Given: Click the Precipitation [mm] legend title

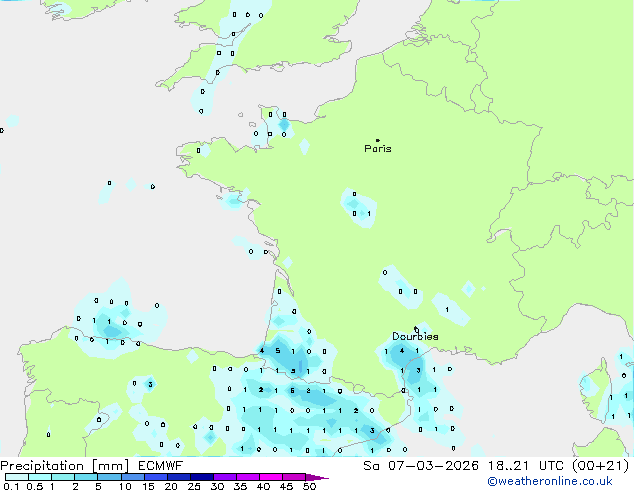Looking at the screenshot, I should click(65, 466).
